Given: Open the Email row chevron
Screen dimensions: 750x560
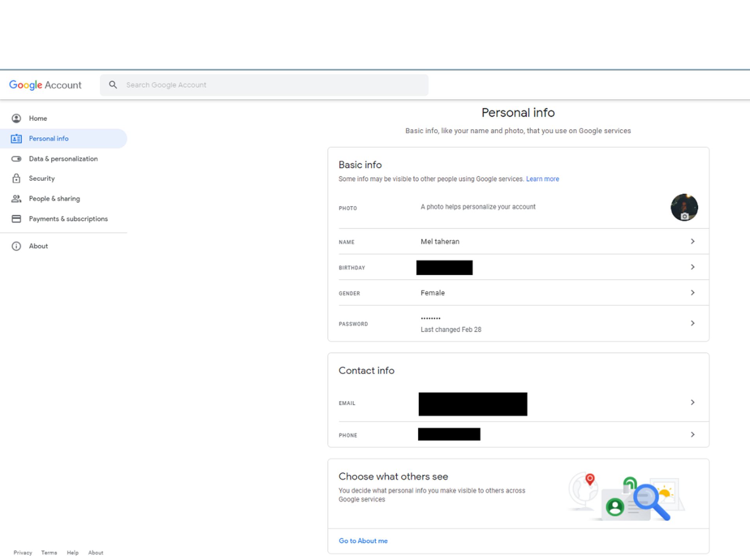Looking at the screenshot, I should pyautogui.click(x=692, y=402).
